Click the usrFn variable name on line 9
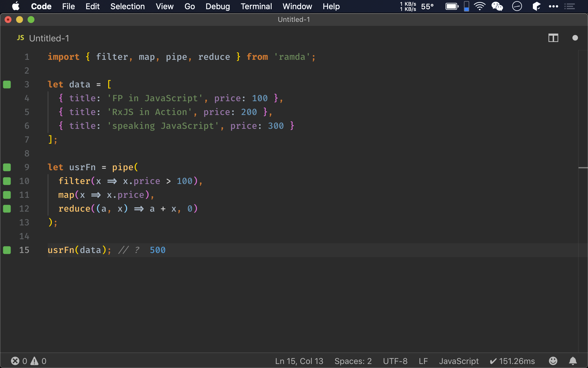Image resolution: width=588 pixels, height=368 pixels. (82, 167)
